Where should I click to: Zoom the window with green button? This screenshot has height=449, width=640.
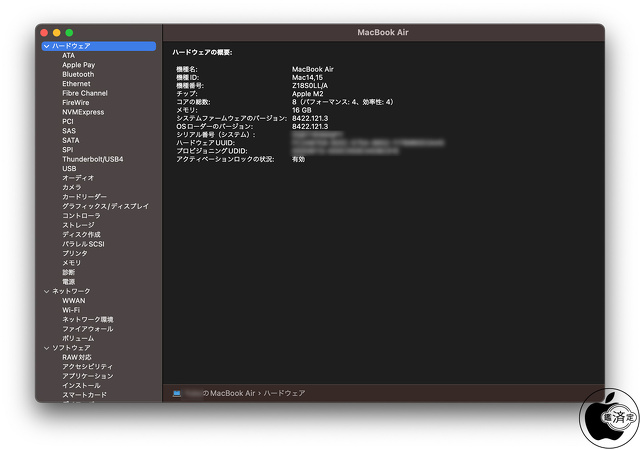tap(69, 33)
